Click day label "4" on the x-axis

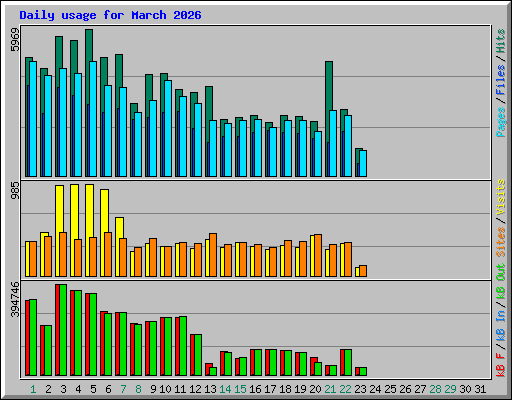coord(78,389)
